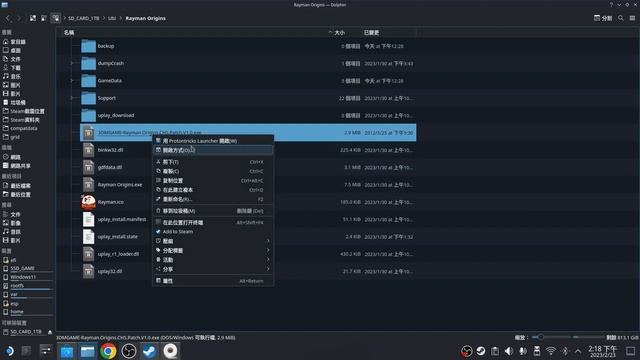Choose 在此建立複本 duplicate here entry
640x360 pixels.
pyautogui.click(x=213, y=190)
